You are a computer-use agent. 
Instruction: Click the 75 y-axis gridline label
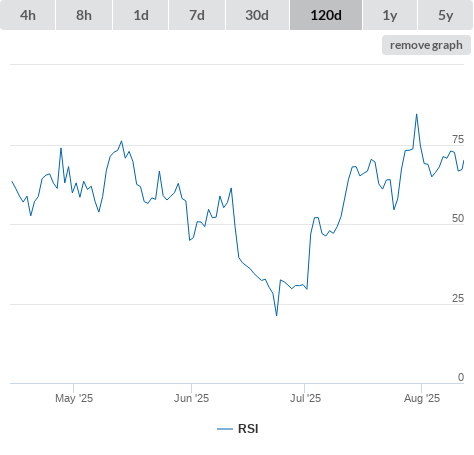click(458, 139)
